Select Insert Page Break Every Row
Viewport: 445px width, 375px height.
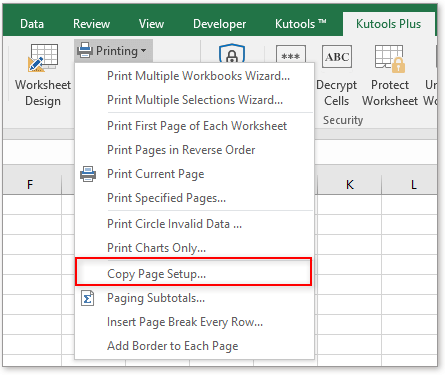click(194, 322)
